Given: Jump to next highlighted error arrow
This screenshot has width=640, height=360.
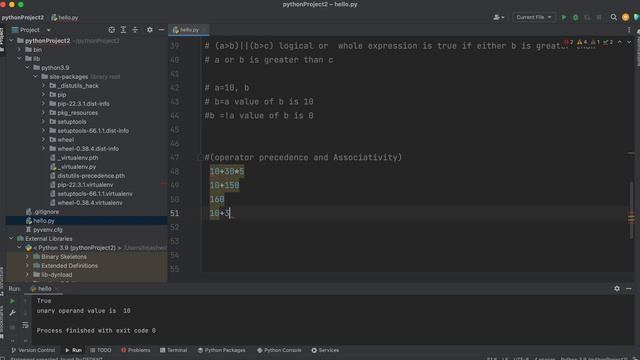Looking at the screenshot, I should tap(629, 42).
